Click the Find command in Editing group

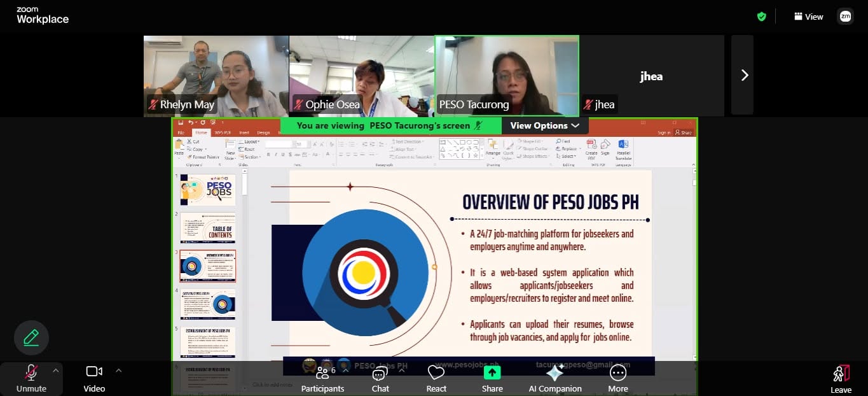tap(563, 141)
